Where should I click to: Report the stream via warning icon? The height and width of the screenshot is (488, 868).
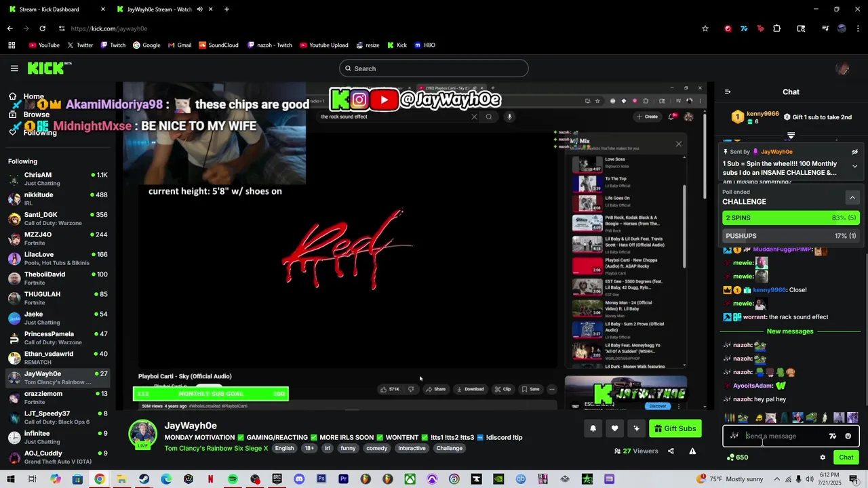(692, 451)
